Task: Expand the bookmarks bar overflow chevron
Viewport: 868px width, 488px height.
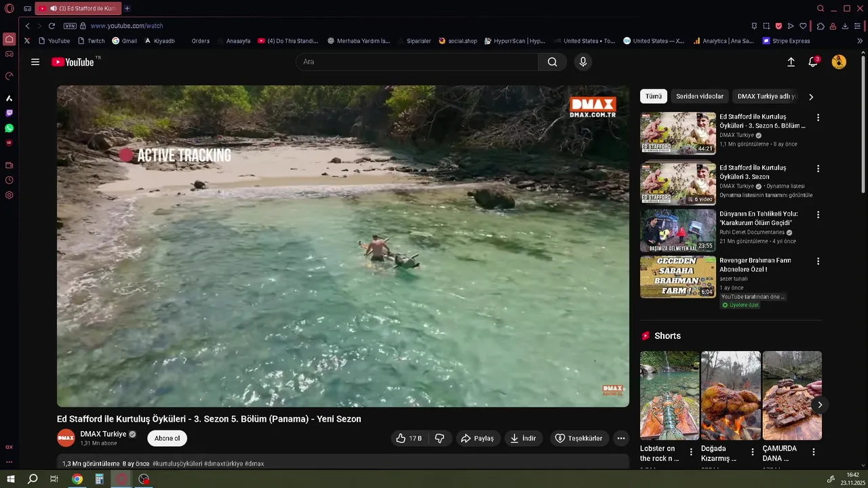Action: (x=860, y=41)
